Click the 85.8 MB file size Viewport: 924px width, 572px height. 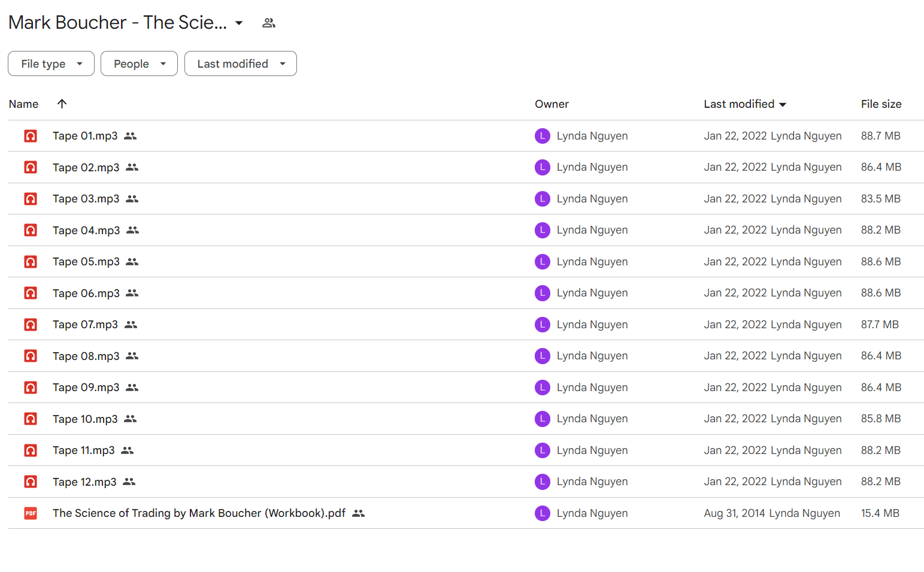point(881,419)
